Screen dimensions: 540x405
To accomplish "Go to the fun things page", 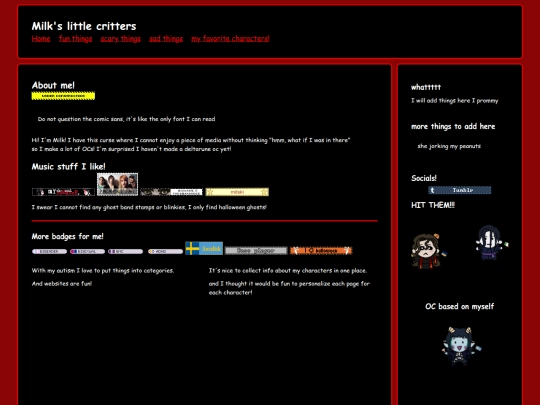I will point(75,39).
